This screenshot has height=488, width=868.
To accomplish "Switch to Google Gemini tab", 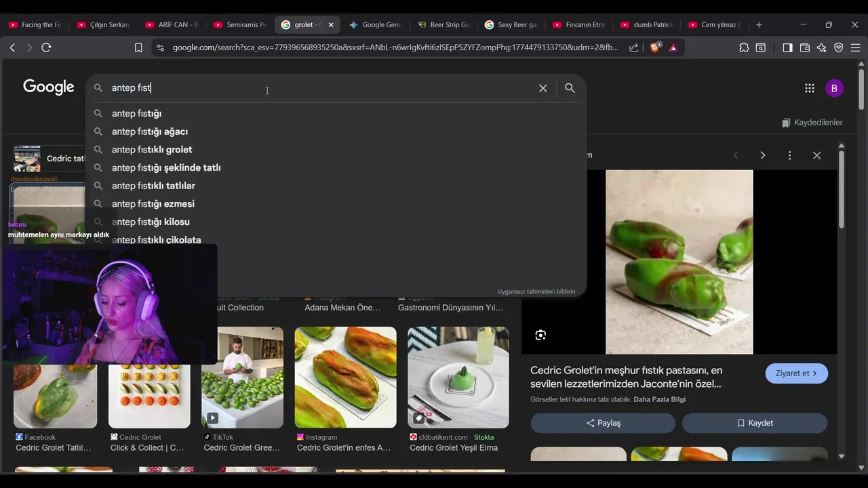I will 376,24.
